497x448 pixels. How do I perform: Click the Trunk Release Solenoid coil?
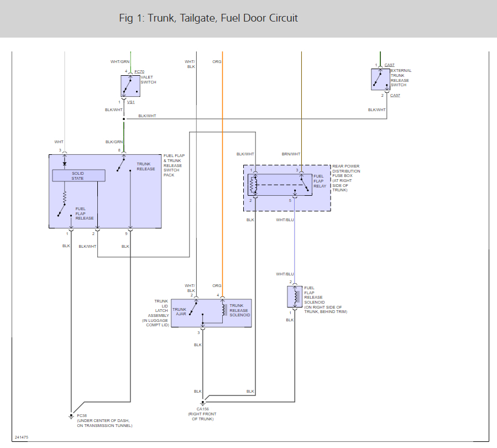224,310
